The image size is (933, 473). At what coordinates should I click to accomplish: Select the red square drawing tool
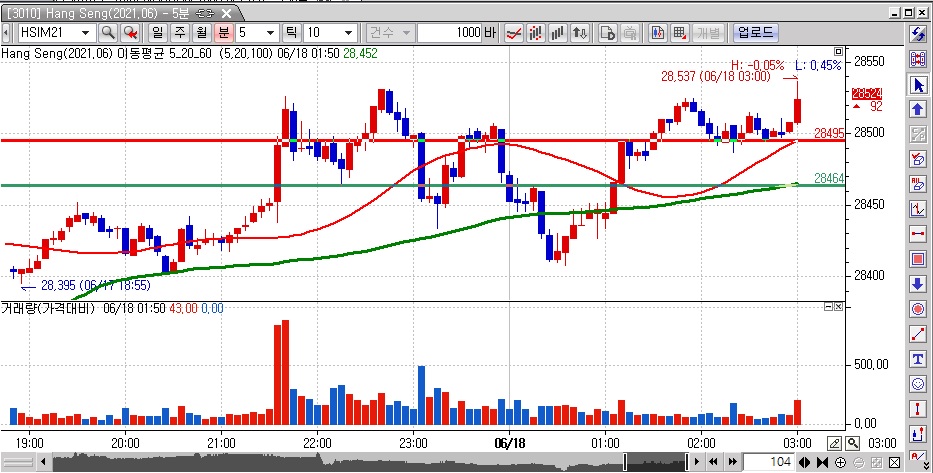[917, 259]
